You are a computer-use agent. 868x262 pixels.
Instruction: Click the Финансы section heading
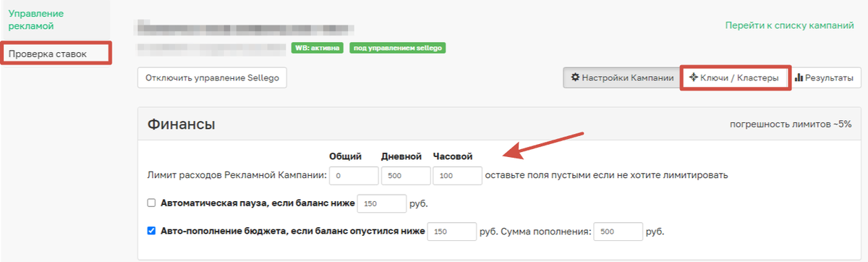click(x=181, y=124)
